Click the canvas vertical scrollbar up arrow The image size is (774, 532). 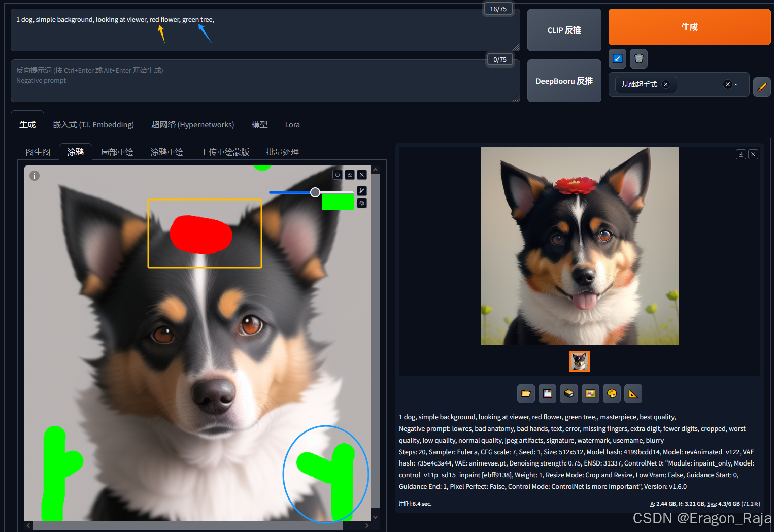(376, 170)
